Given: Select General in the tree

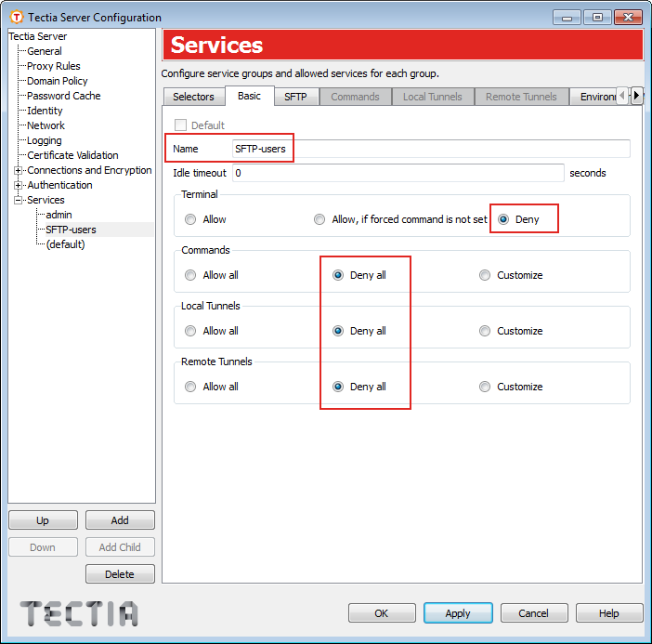Looking at the screenshot, I should [44, 51].
